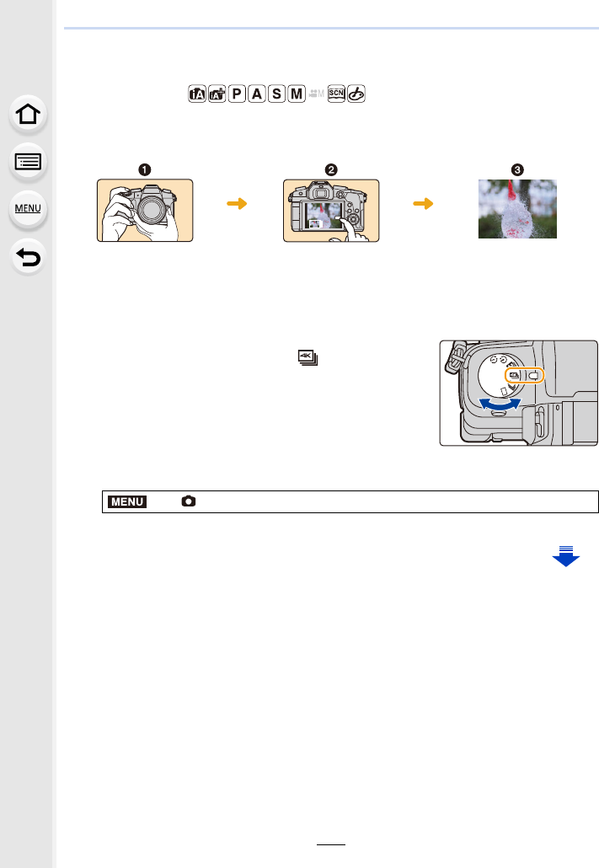Click the P program mode icon

click(x=237, y=94)
